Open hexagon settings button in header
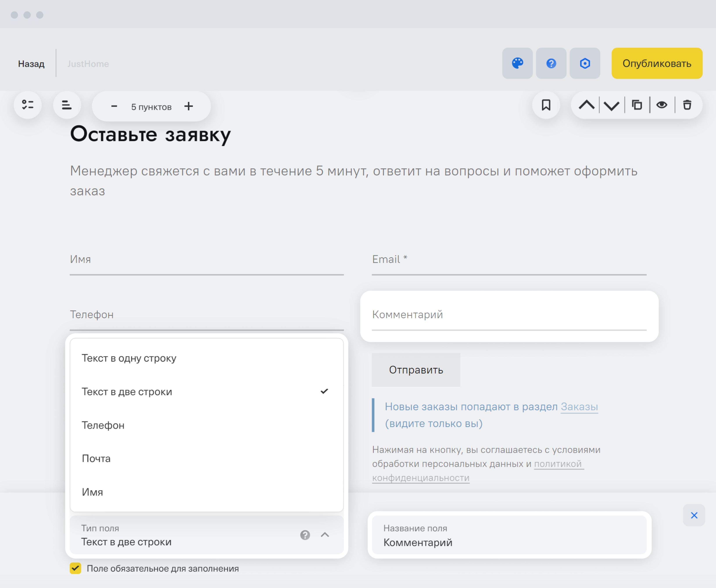Screen dimensions: 716x588 (585, 63)
